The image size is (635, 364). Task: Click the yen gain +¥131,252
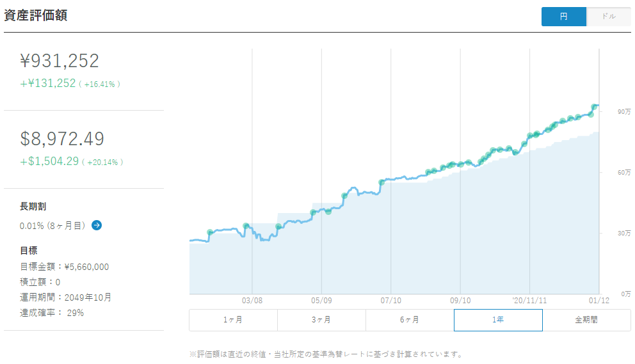pos(48,83)
